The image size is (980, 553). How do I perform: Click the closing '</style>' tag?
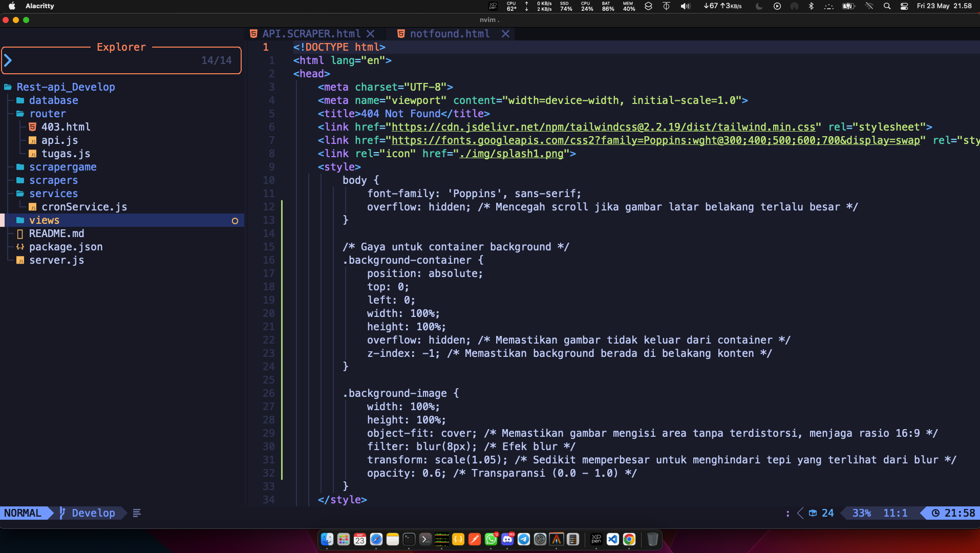click(x=343, y=500)
